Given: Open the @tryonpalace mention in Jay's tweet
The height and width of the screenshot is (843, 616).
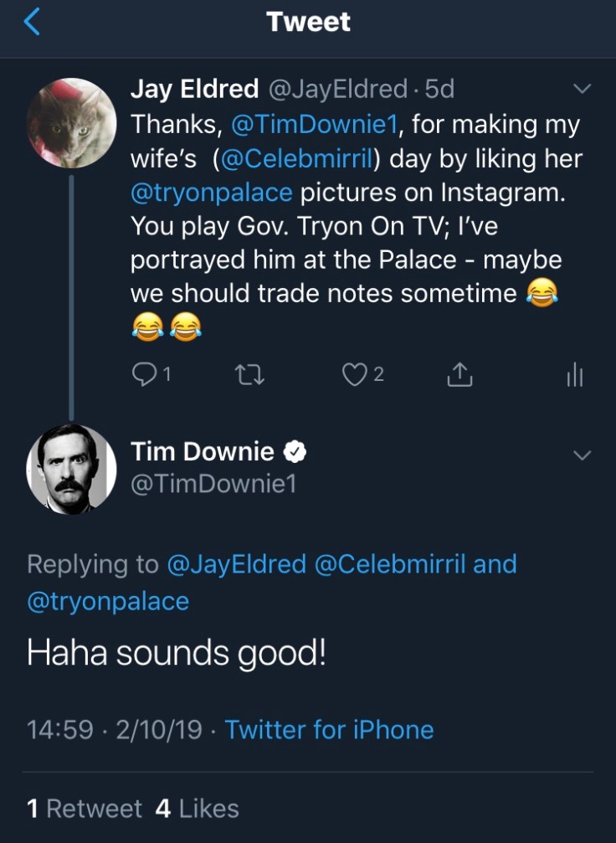Looking at the screenshot, I should [x=212, y=193].
